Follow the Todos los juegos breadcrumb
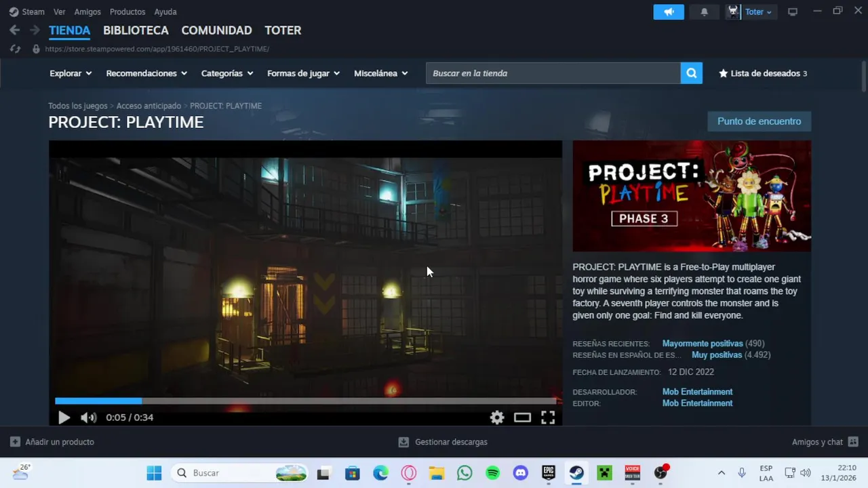 click(78, 106)
